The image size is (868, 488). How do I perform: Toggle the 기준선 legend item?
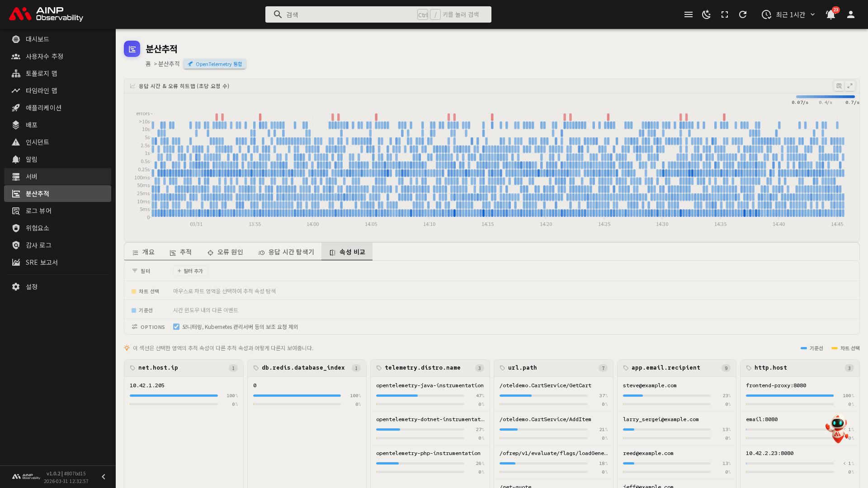click(812, 348)
